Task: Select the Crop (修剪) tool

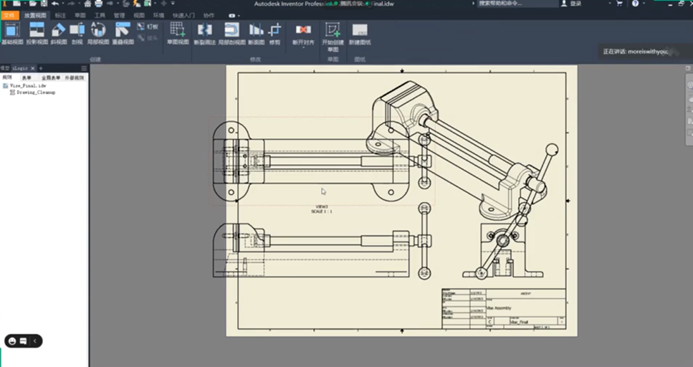Action: (x=275, y=33)
